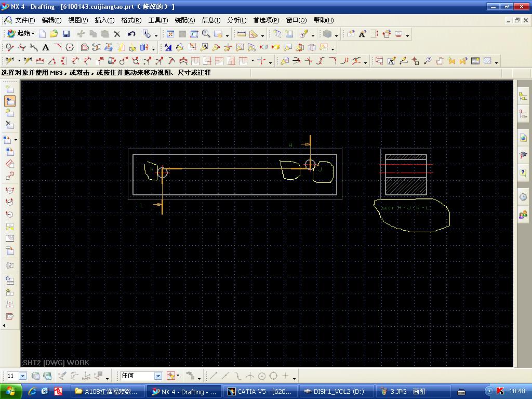
Task: Open the history clock icon on right panel
Action: coord(523,197)
